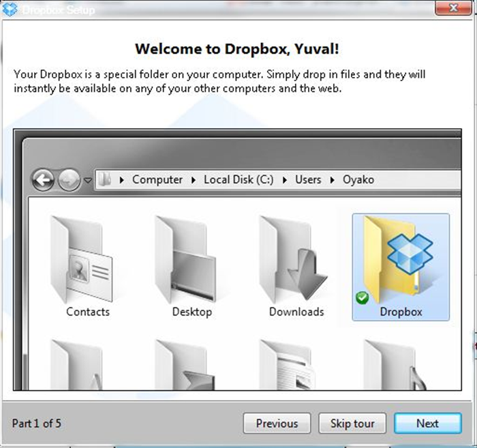The image size is (477, 448).
Task: Expand the arrow before Computer breadcrumb
Action: pyautogui.click(x=122, y=180)
